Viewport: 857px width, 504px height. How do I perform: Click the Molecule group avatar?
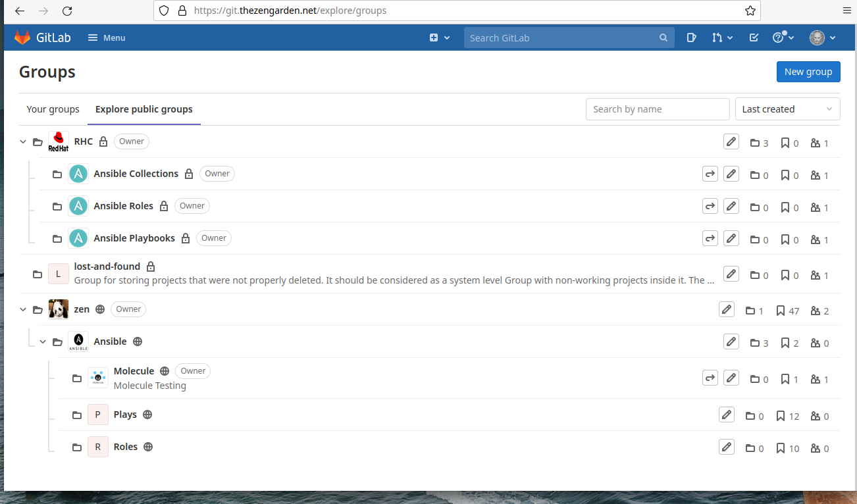point(98,378)
